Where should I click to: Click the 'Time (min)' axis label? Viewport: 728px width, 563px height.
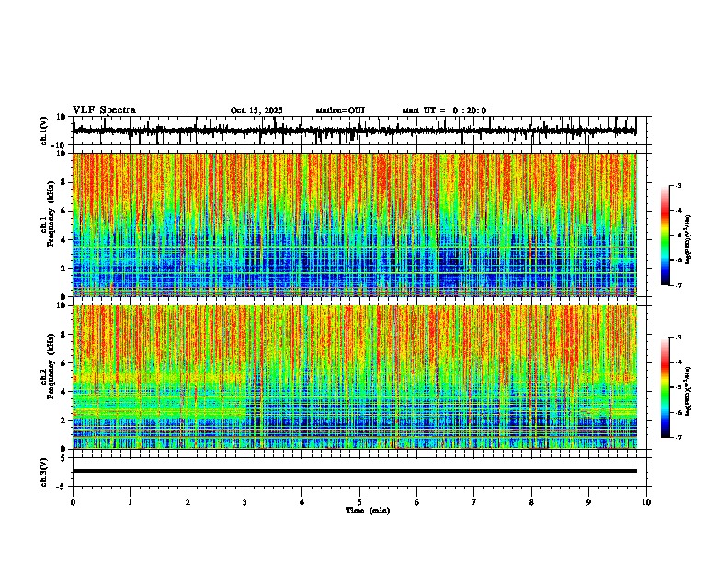[x=368, y=511]
